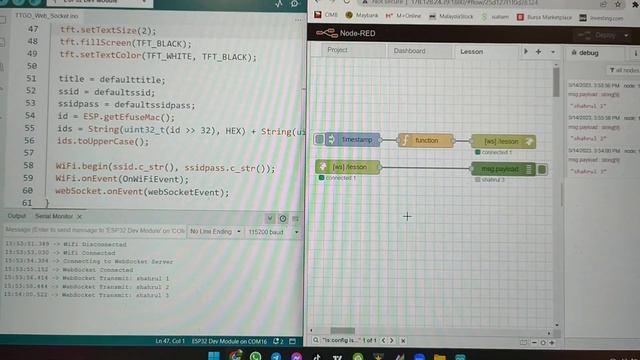640x360 pixels.
Task: Open Chrome from the taskbar
Action: click(x=235, y=356)
